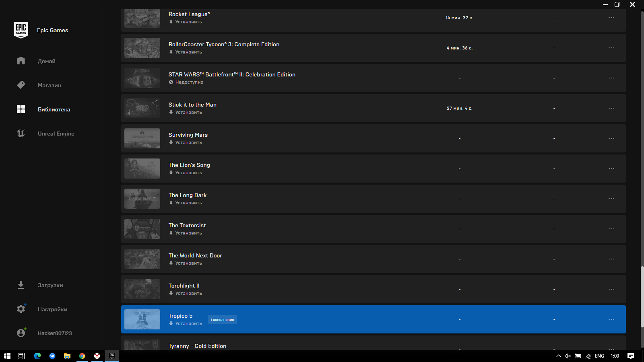
Task: Click the Unreal Engine logo icon
Action: [x=21, y=133]
